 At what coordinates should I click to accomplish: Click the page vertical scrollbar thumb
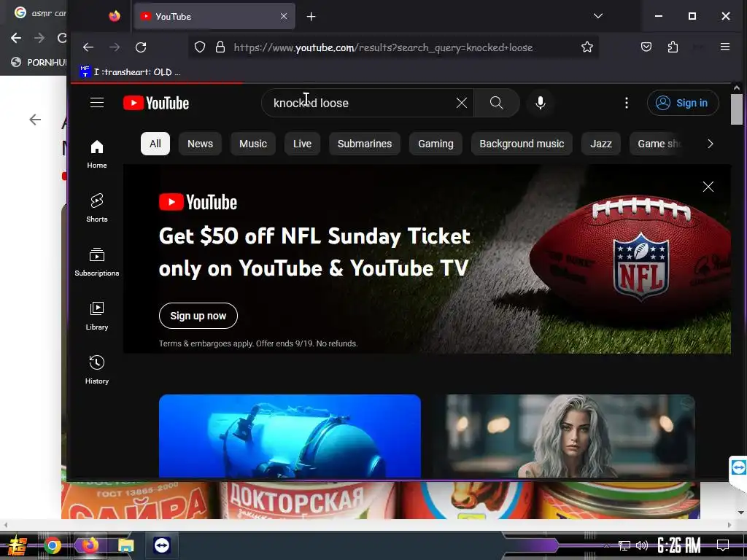click(737, 109)
